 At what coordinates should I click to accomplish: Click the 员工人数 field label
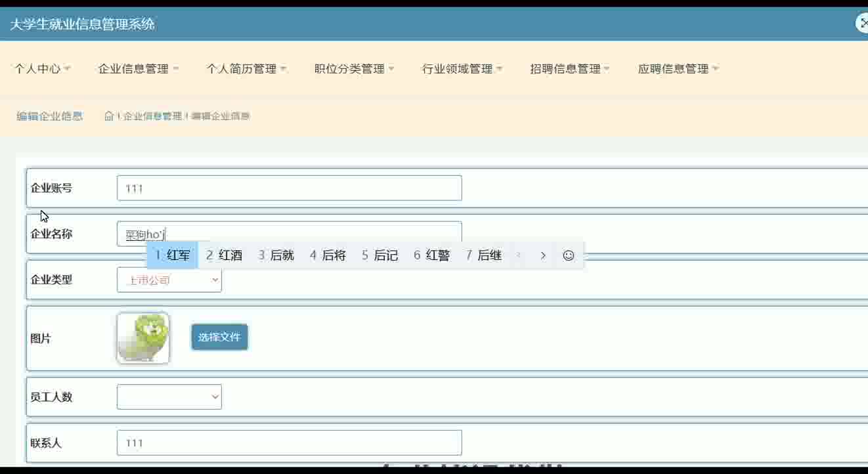click(51, 397)
